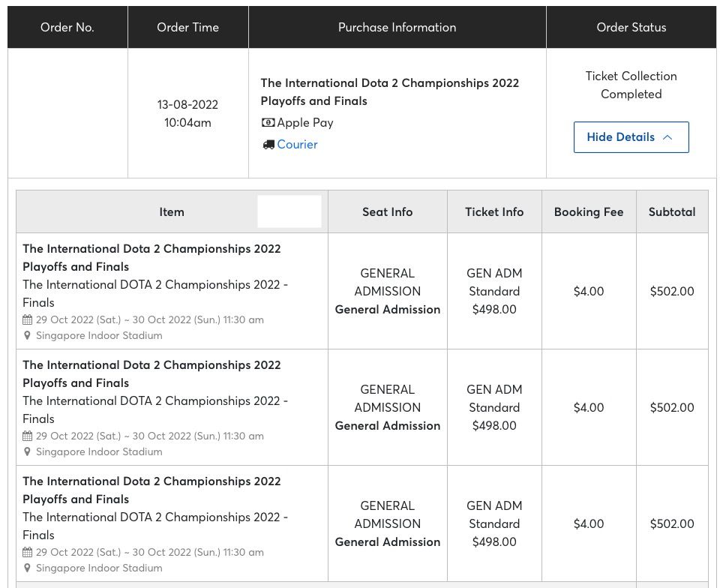723x588 pixels.
Task: Click first row's $498.00 ticket price
Action: pos(494,310)
